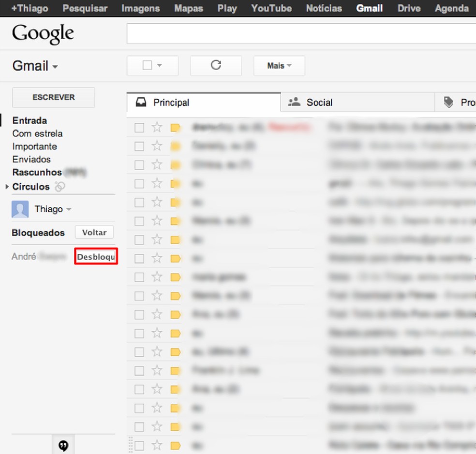The width and height of the screenshot is (476, 454).
Task: Open Drive from the top bar
Action: tap(409, 8)
